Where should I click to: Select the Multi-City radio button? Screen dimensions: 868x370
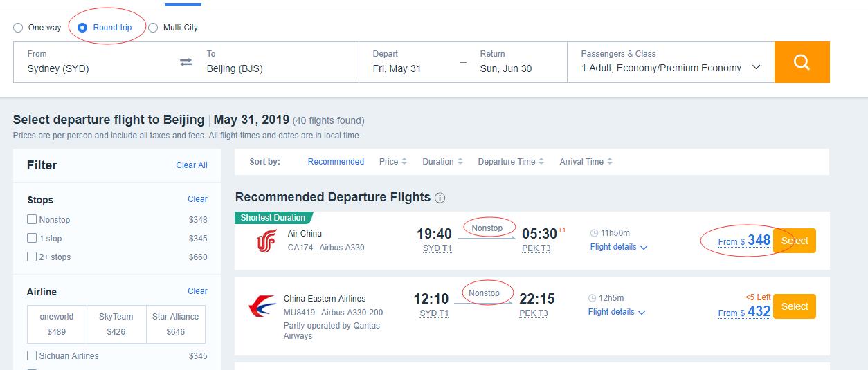[x=153, y=28]
